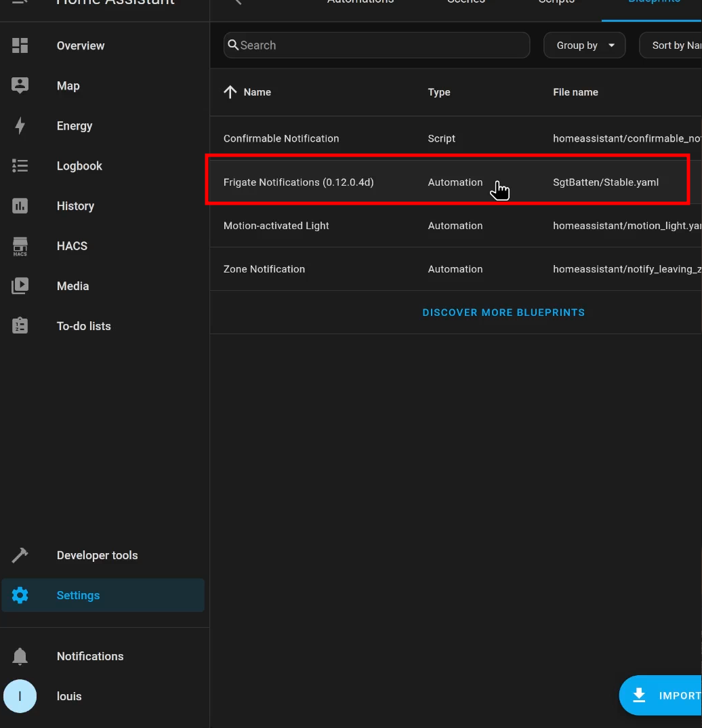Open the Overview sidebar item
The image size is (702, 728).
tap(103, 45)
